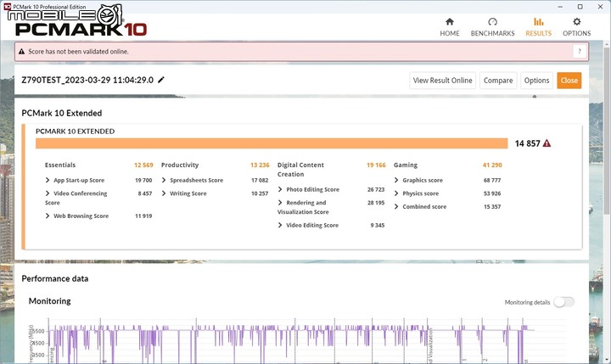Open the OPTIONS gear icon
The height and width of the screenshot is (364, 611).
click(x=576, y=22)
